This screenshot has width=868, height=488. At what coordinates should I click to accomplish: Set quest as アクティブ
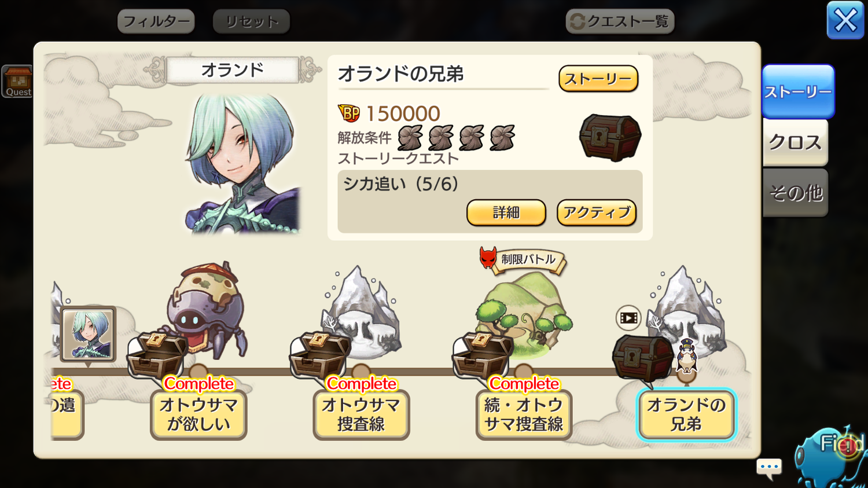tap(597, 212)
